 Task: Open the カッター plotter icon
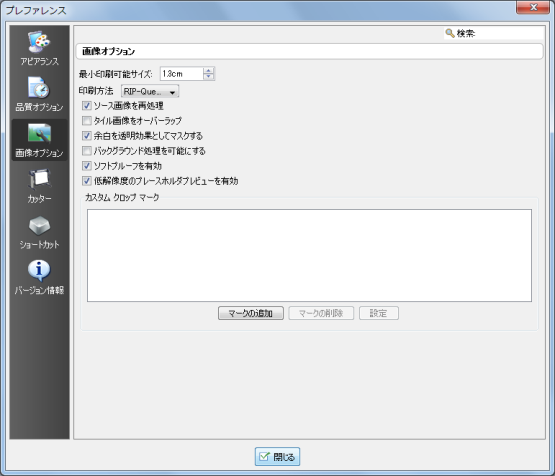[x=39, y=179]
